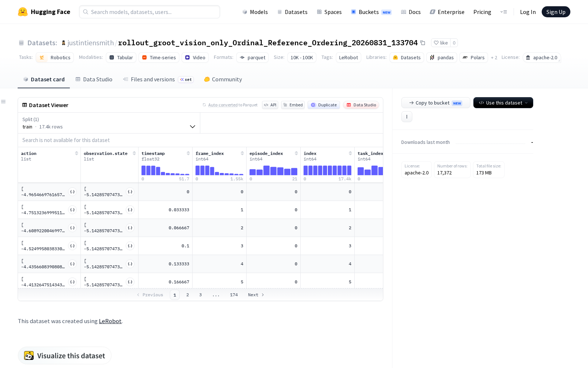Expand the train split selector

pyautogui.click(x=109, y=123)
